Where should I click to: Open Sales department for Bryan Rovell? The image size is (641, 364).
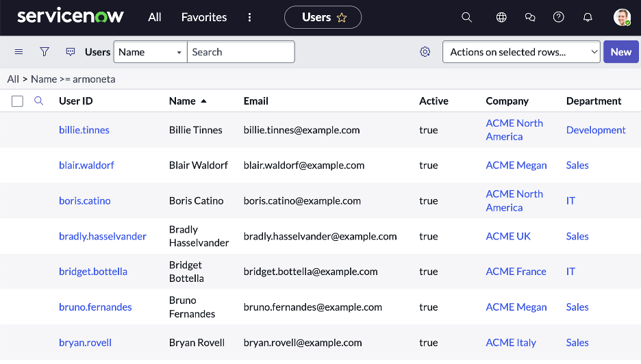coord(577,343)
